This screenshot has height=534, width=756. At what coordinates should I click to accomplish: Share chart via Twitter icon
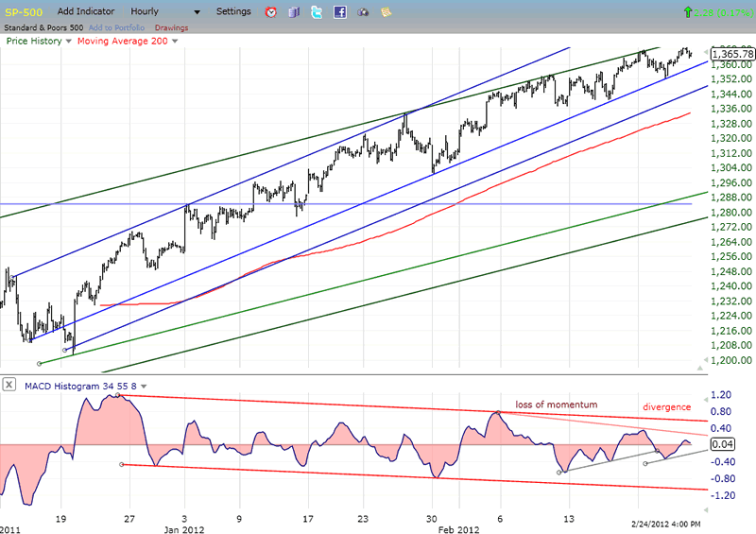[x=317, y=12]
